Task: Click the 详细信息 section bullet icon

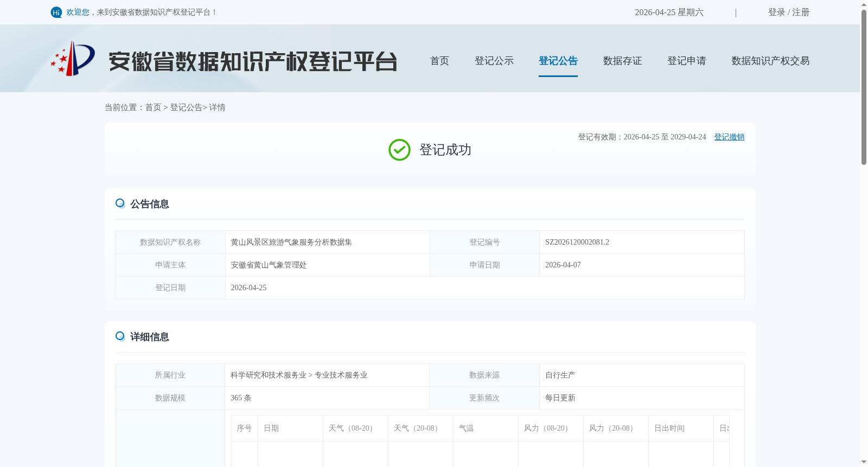Action: tap(120, 336)
